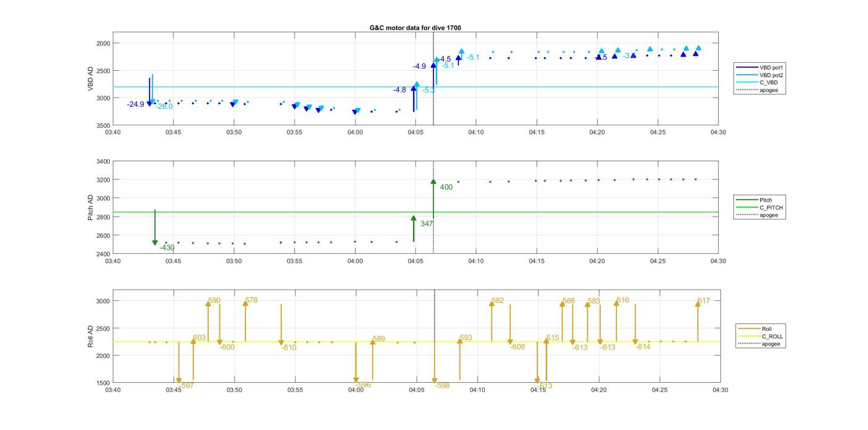This screenshot has width=868, height=430.
Task: Click the '3400' tick on Pitch axis
Action: [x=102, y=161]
